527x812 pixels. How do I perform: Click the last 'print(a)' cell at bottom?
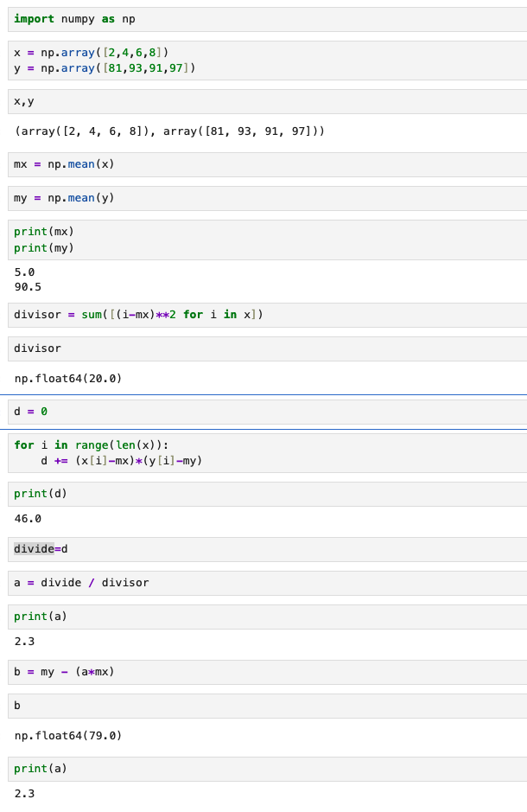tap(267, 769)
